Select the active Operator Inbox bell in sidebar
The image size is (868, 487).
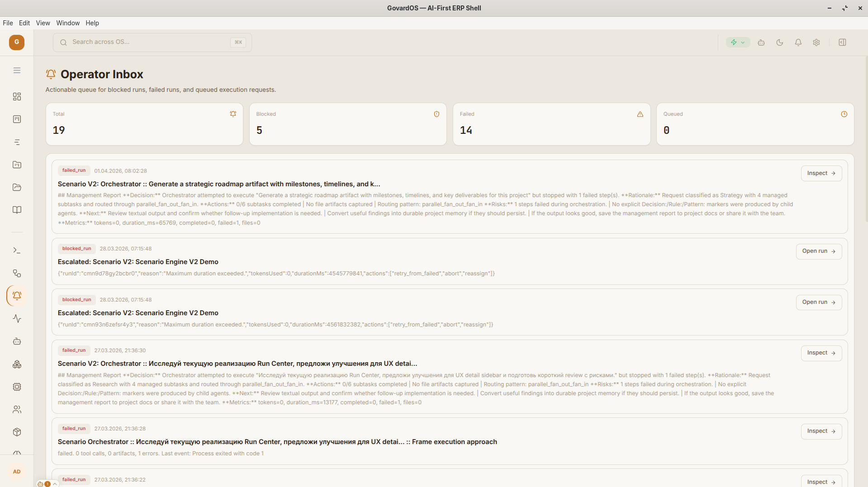coord(17,296)
